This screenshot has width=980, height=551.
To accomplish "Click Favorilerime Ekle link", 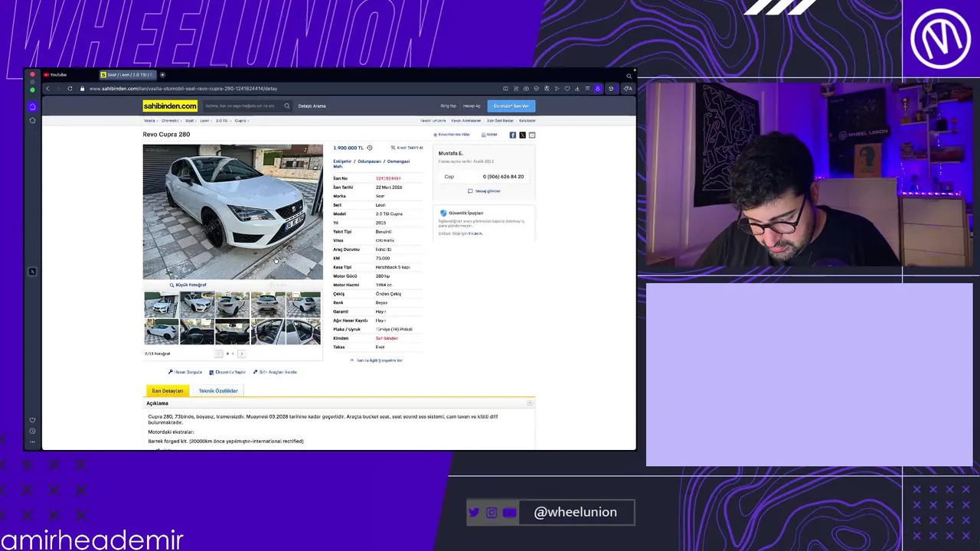I will click(x=452, y=135).
